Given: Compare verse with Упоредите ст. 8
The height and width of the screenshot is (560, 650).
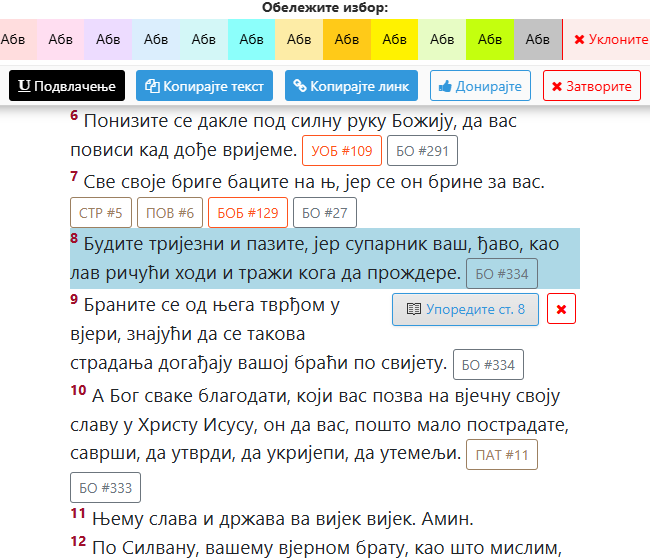Looking at the screenshot, I should pyautogui.click(x=466, y=309).
